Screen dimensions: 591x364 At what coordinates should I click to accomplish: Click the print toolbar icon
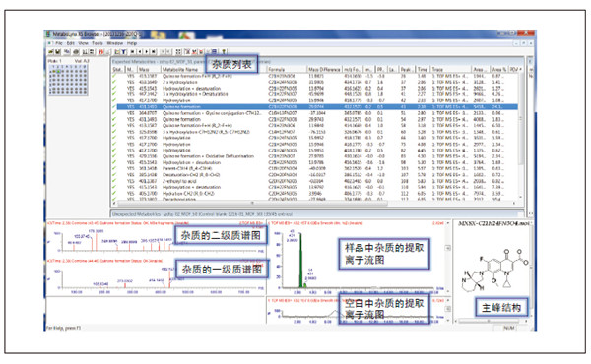(x=76, y=51)
